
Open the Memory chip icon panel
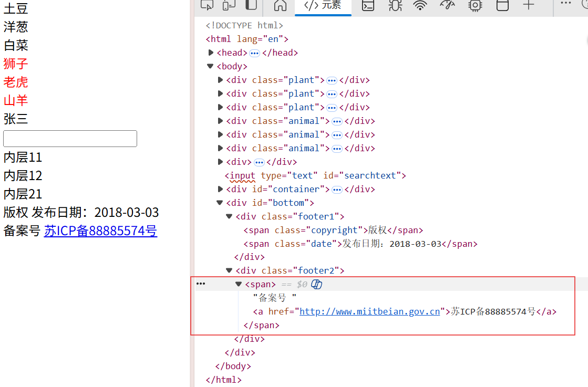click(x=475, y=5)
